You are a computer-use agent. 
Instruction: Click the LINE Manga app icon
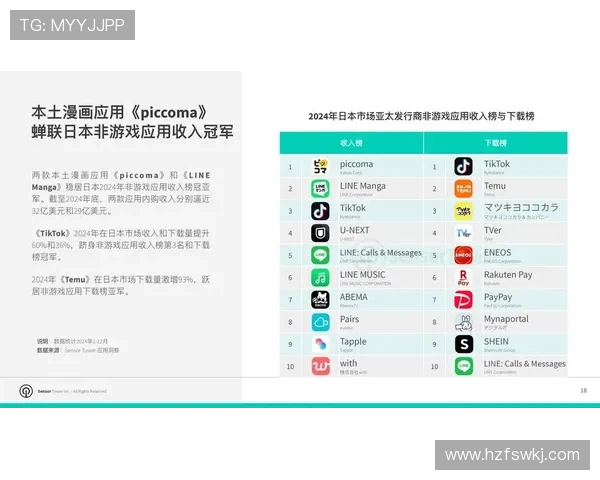click(x=320, y=189)
